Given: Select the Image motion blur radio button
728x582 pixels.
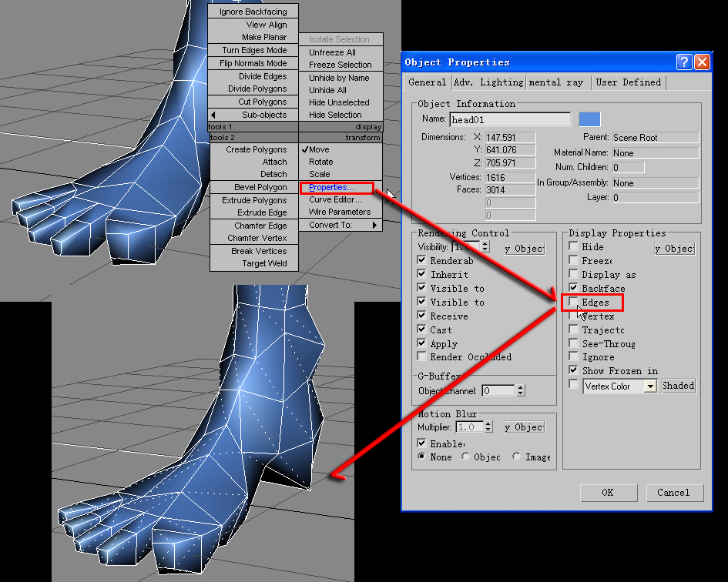Looking at the screenshot, I should click(516, 457).
